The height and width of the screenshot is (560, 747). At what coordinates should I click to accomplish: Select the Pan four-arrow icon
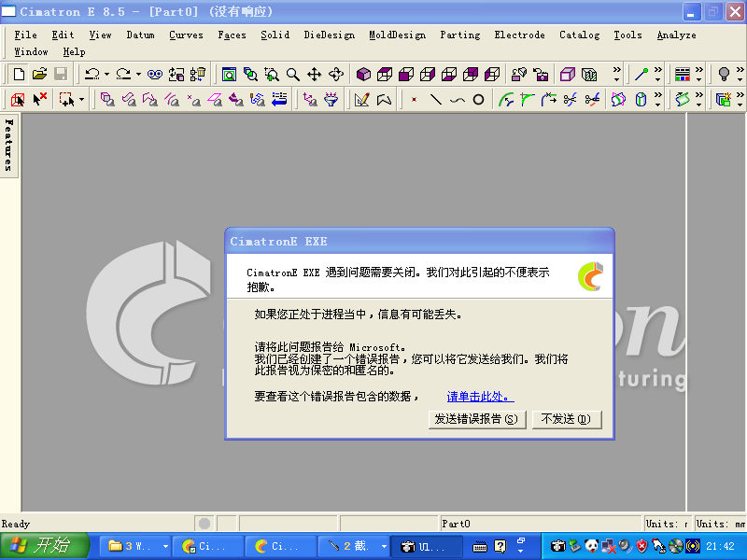(x=314, y=75)
